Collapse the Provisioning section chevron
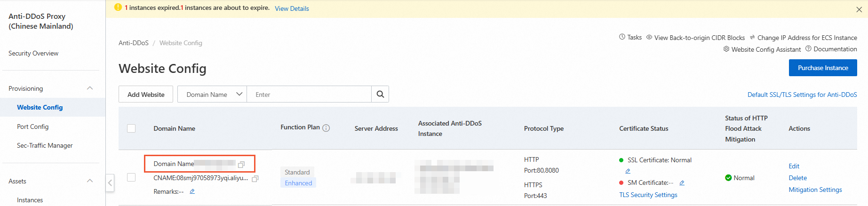868x206 pixels. 90,88
